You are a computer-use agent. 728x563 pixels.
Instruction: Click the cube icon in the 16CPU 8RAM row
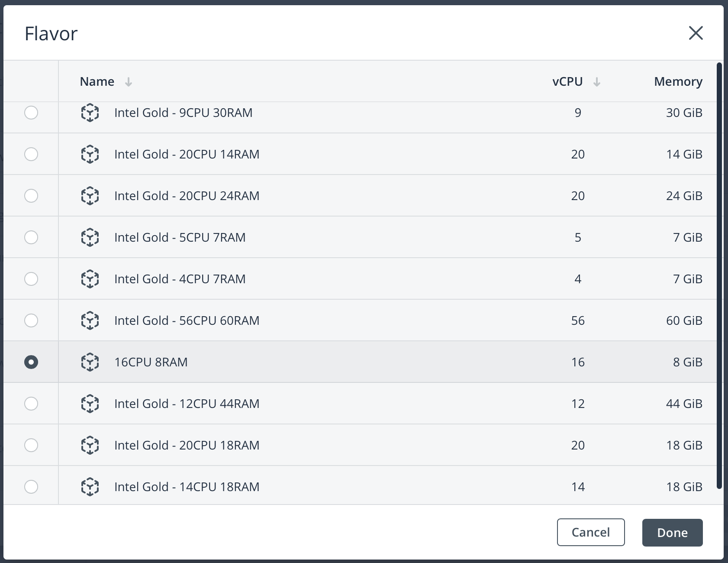coord(90,362)
